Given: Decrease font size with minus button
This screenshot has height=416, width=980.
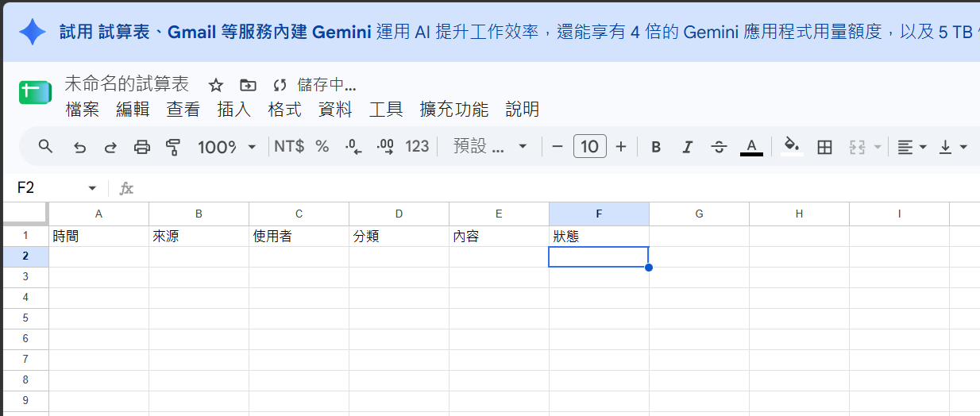Looking at the screenshot, I should 558,147.
